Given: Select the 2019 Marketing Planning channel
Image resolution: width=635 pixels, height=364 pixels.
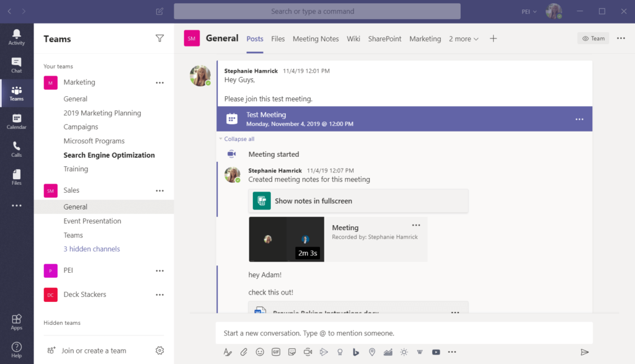Looking at the screenshot, I should 102,113.
